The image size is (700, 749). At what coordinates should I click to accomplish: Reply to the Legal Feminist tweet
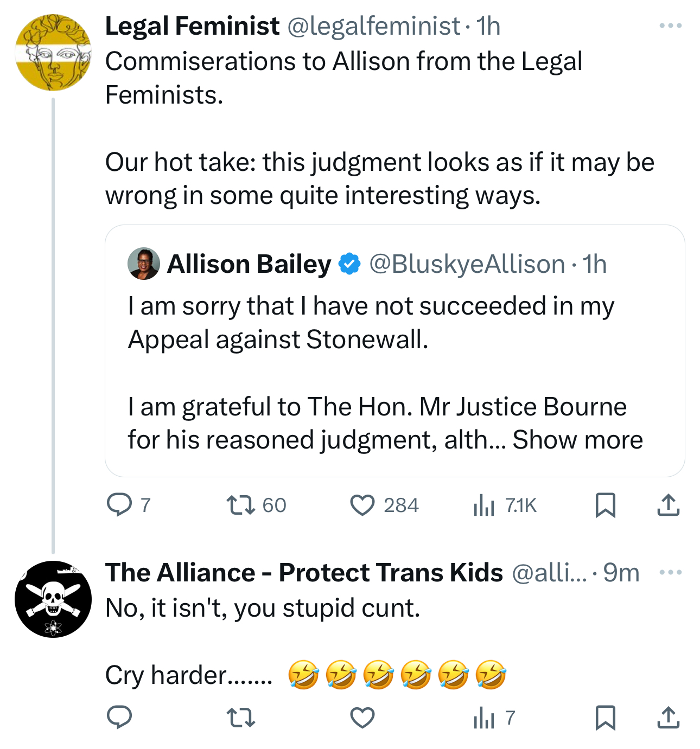tap(119, 505)
